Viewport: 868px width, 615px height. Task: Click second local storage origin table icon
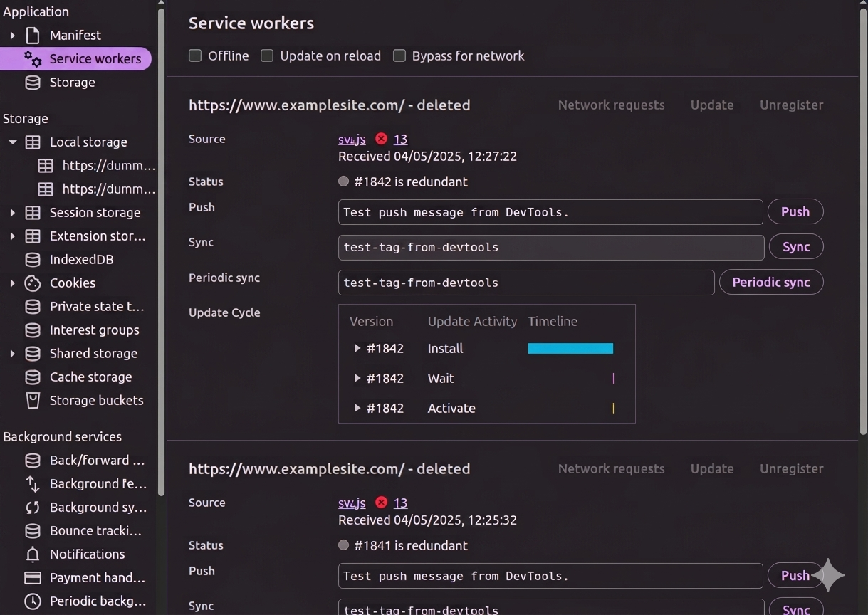(x=46, y=189)
